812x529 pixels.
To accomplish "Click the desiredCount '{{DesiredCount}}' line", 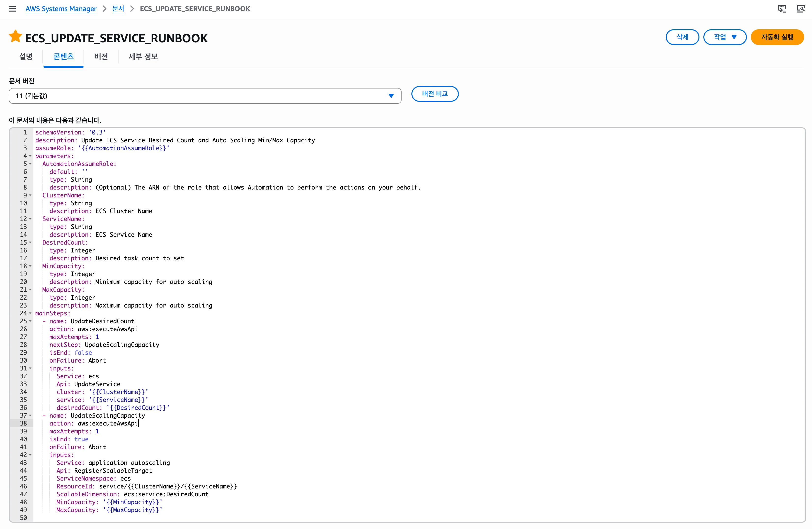I will [x=113, y=408].
